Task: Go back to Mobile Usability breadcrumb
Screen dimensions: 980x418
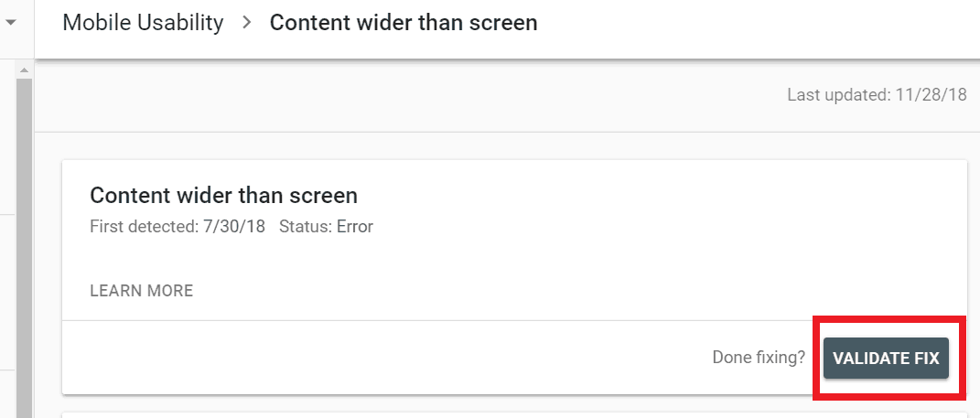Action: (x=143, y=23)
